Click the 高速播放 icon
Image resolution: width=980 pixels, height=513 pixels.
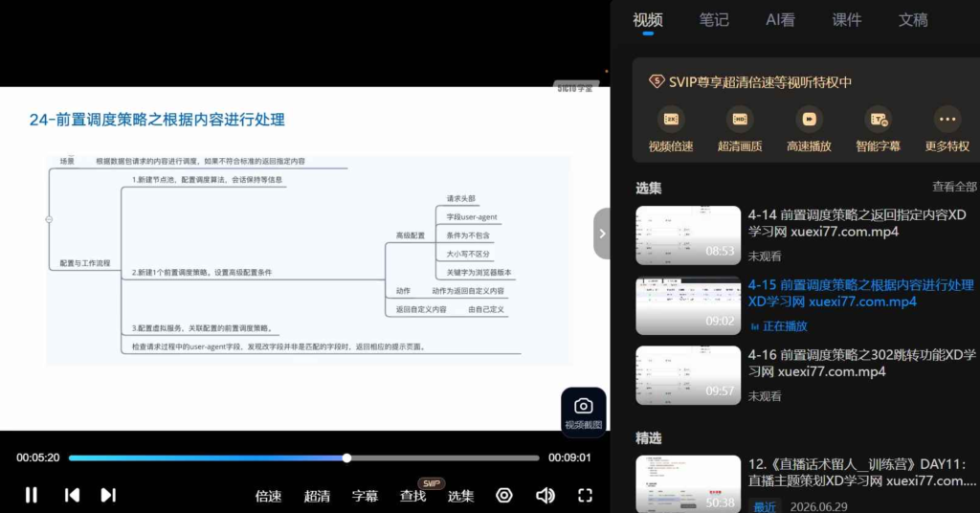[x=809, y=119]
